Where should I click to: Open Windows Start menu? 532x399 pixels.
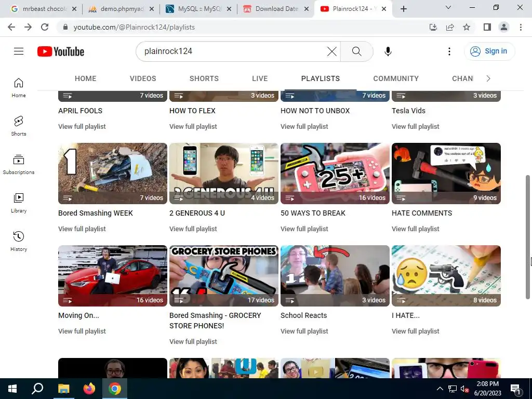(x=12, y=389)
